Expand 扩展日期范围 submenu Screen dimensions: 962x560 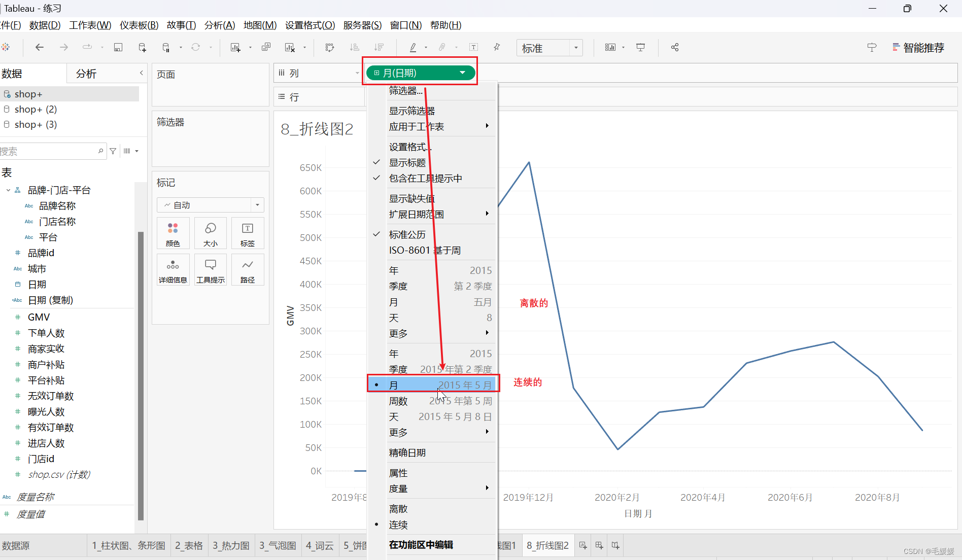coord(432,215)
